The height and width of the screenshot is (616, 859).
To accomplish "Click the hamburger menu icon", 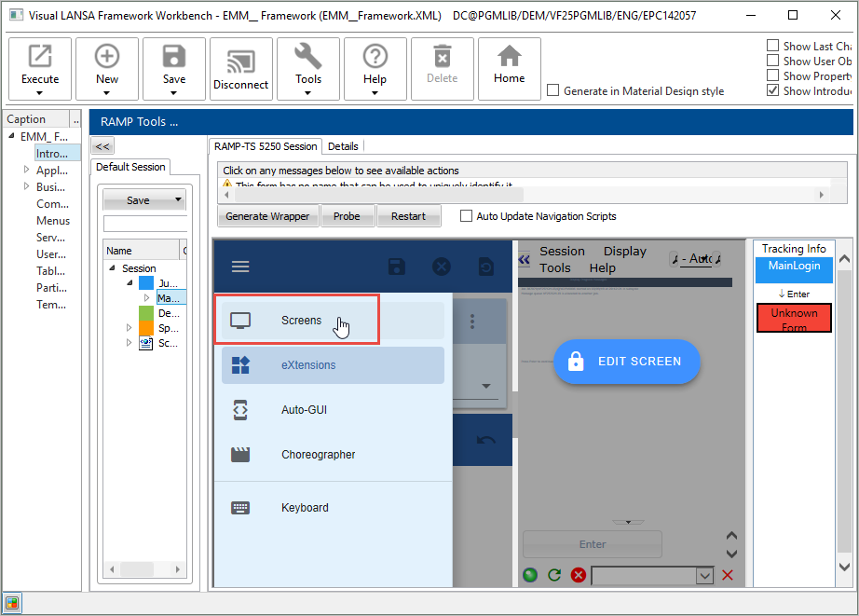I will (240, 267).
